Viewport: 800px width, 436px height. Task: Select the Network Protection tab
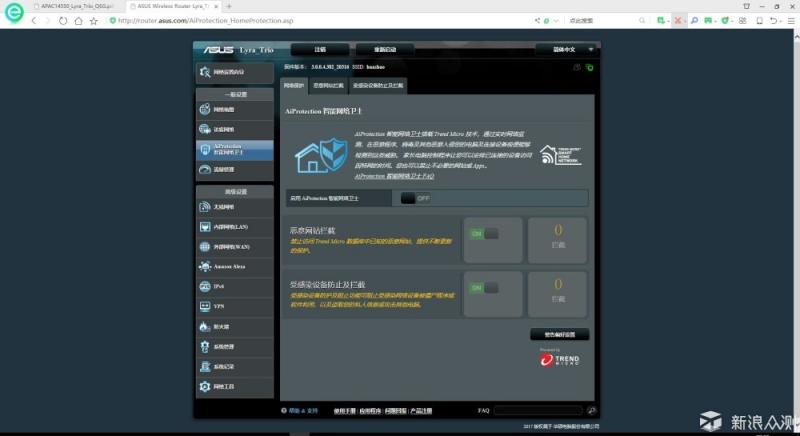[293, 85]
